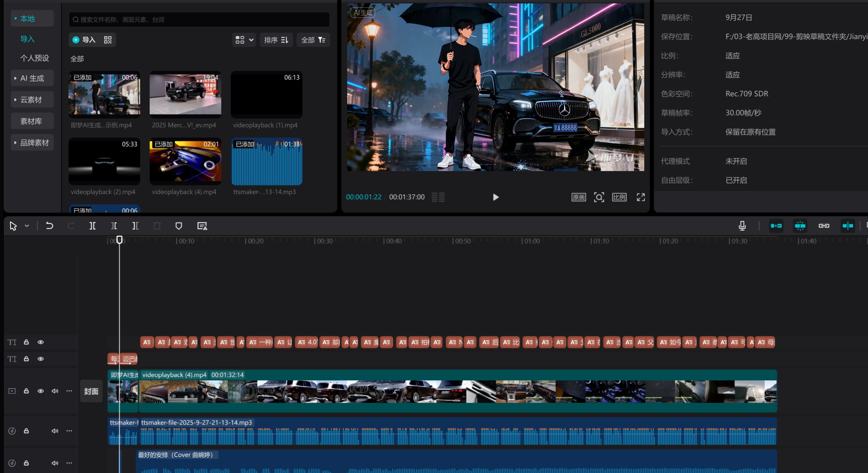Click the microphone record voiceover icon
Image resolution: width=868 pixels, height=473 pixels.
click(x=742, y=226)
